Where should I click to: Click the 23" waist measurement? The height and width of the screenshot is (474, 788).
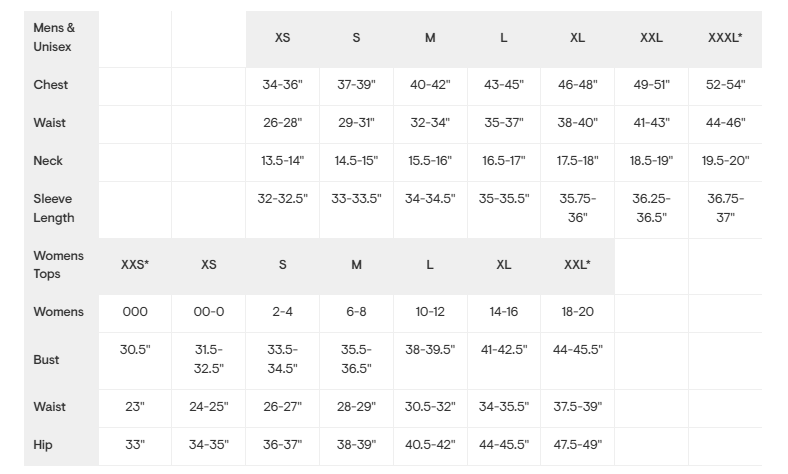[135, 407]
